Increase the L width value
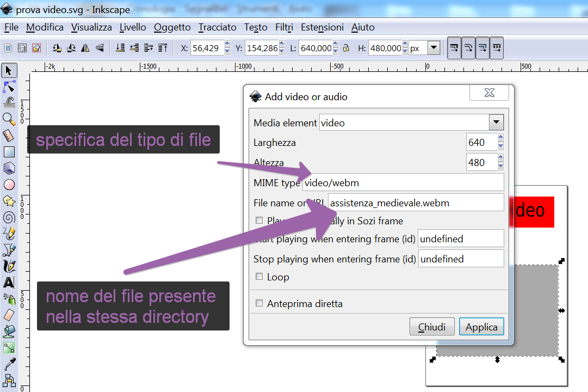Screen dimensions: 588x392 pos(336,44)
